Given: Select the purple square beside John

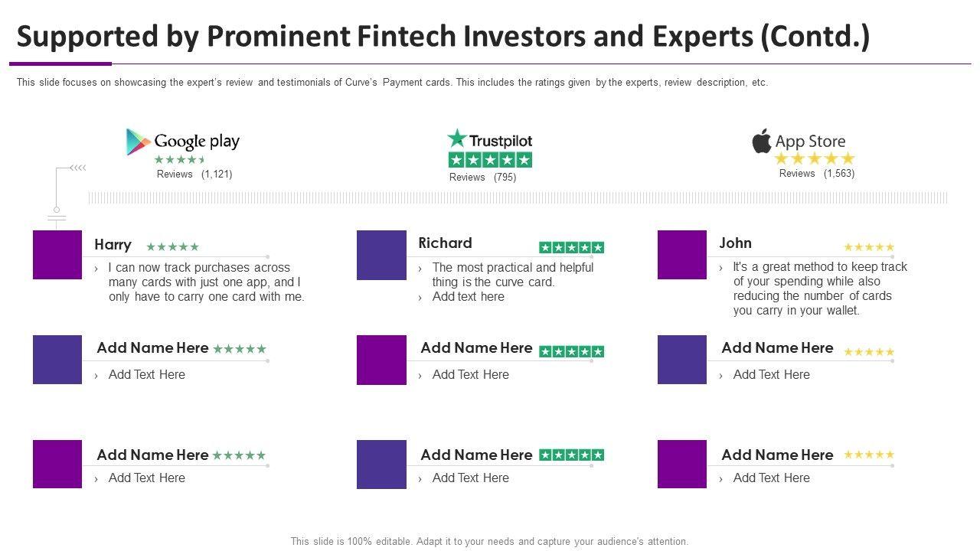Looking at the screenshot, I should point(682,255).
